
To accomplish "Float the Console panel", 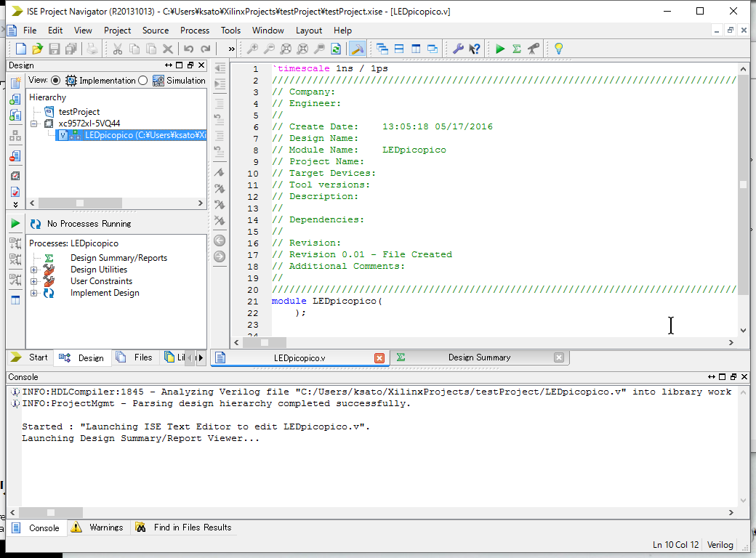I will click(x=733, y=377).
